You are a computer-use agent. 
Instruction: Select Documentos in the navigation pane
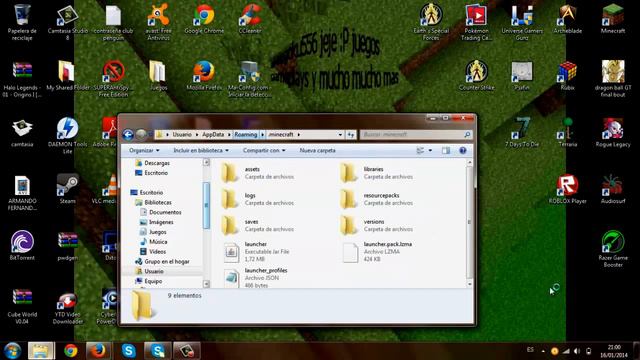160,212
